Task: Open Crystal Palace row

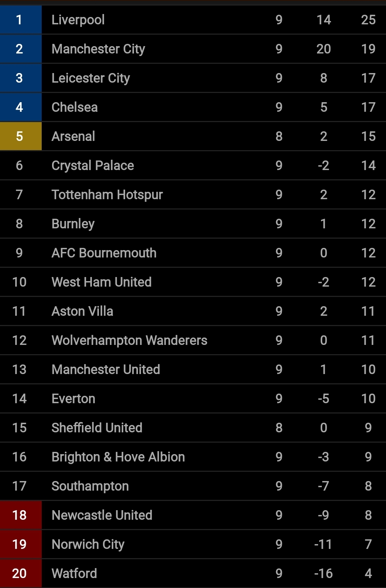Action: (193, 165)
